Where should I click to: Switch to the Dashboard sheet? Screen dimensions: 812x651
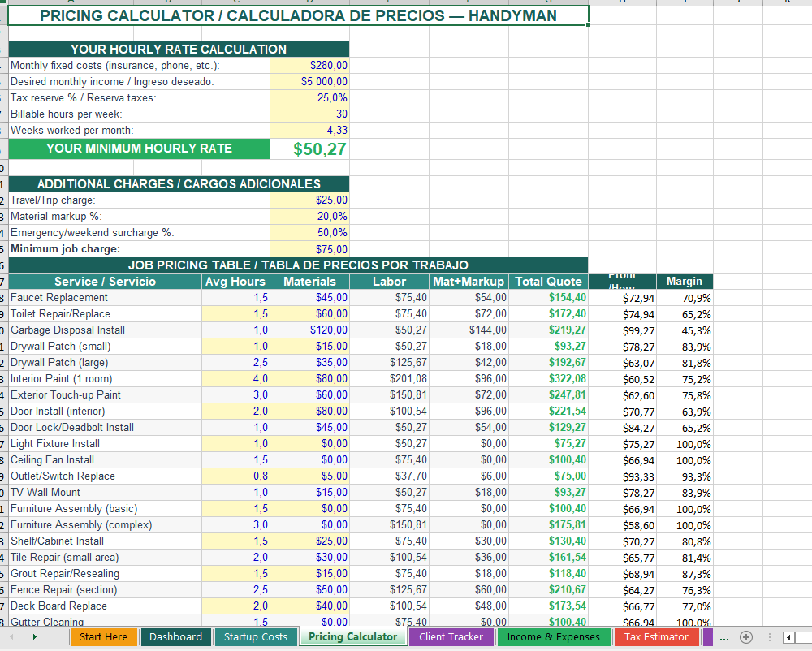(175, 638)
